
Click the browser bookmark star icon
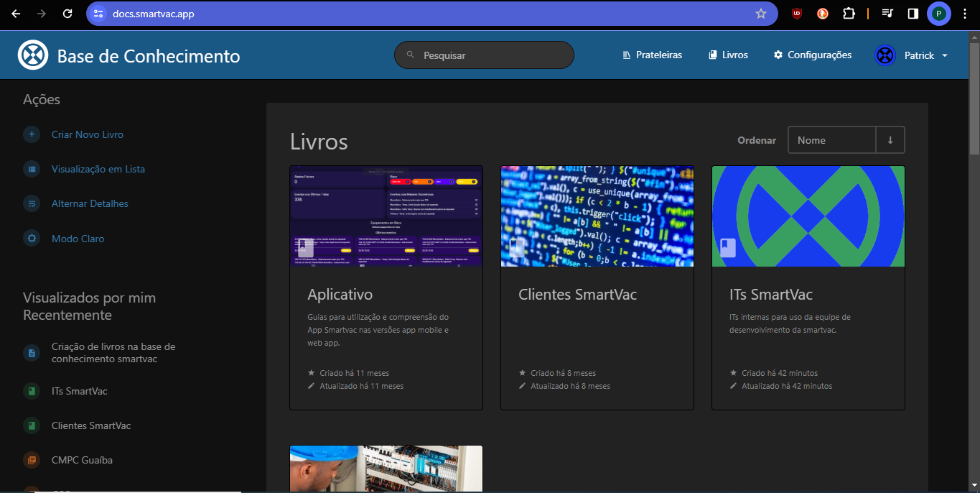pos(761,14)
